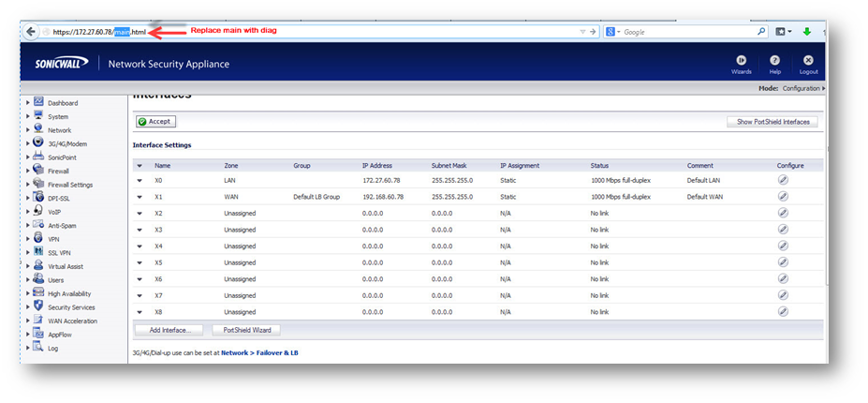The width and height of the screenshot is (868, 403).
Task: Click the browser back arrow button
Action: pyautogui.click(x=31, y=32)
